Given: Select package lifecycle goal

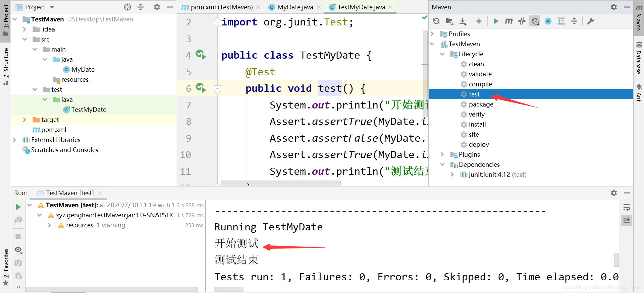Looking at the screenshot, I should pos(481,104).
